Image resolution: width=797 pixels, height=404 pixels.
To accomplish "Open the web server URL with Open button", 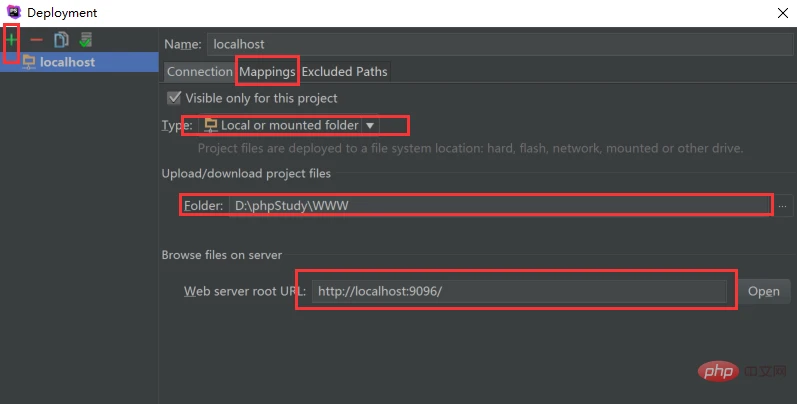I will pos(763,291).
